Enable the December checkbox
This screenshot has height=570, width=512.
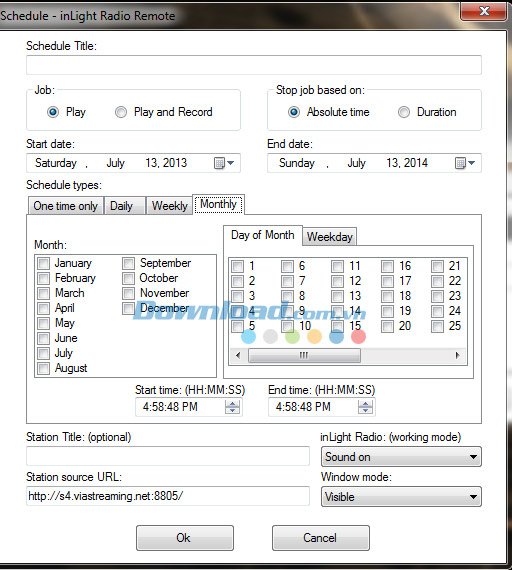tap(128, 308)
